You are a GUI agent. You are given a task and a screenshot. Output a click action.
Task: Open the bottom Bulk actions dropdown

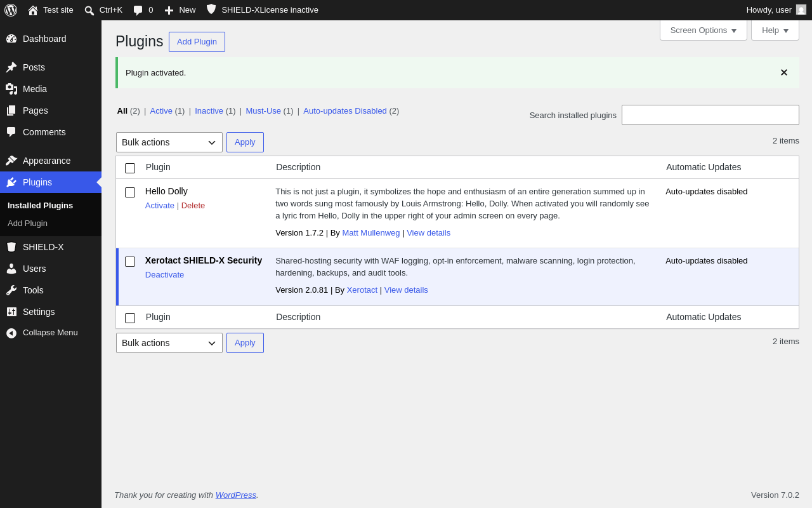[x=169, y=343]
